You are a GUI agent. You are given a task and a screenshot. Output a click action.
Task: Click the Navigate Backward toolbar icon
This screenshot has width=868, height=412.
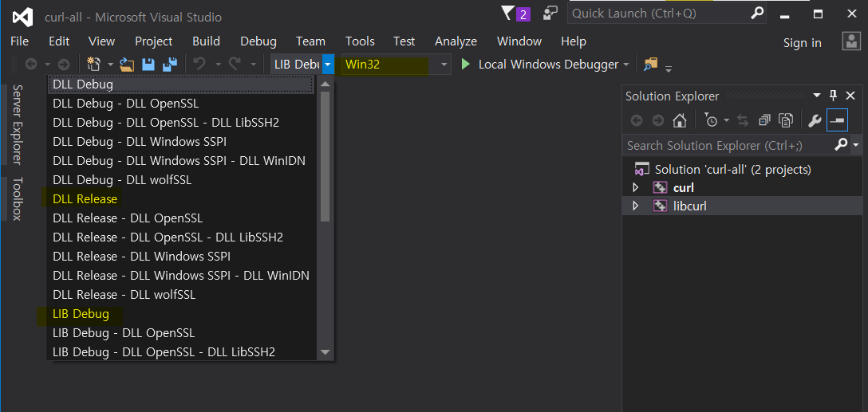[x=32, y=65]
